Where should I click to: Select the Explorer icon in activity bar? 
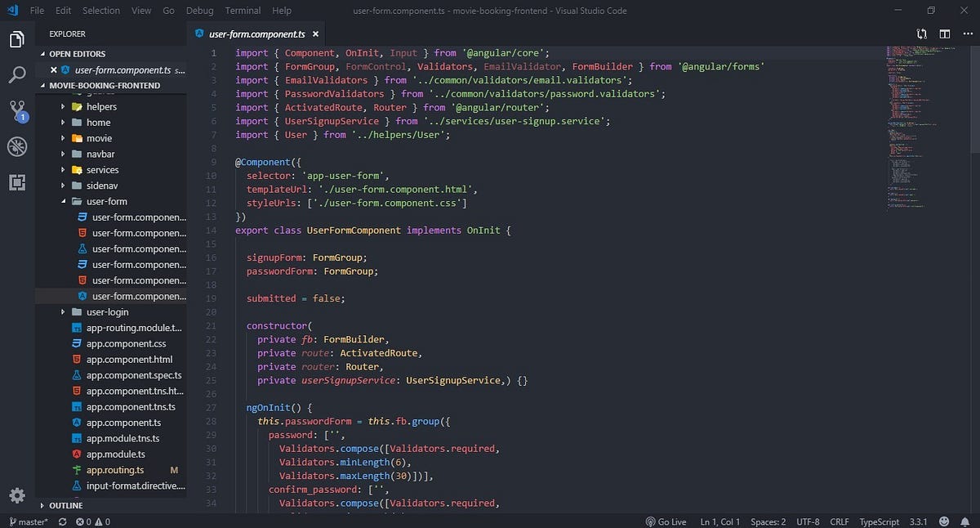pyautogui.click(x=17, y=38)
